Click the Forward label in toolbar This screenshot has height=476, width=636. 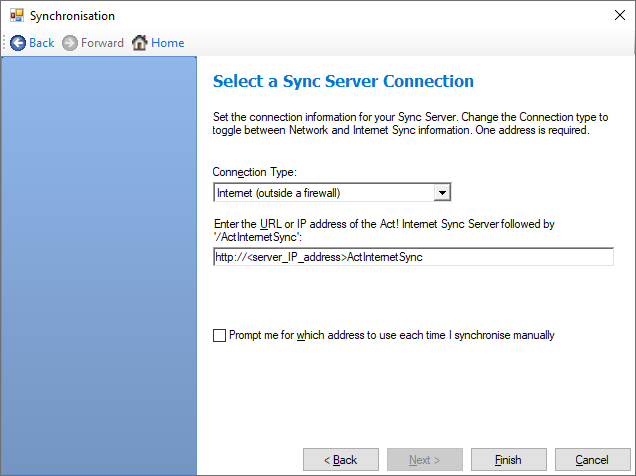tap(102, 43)
